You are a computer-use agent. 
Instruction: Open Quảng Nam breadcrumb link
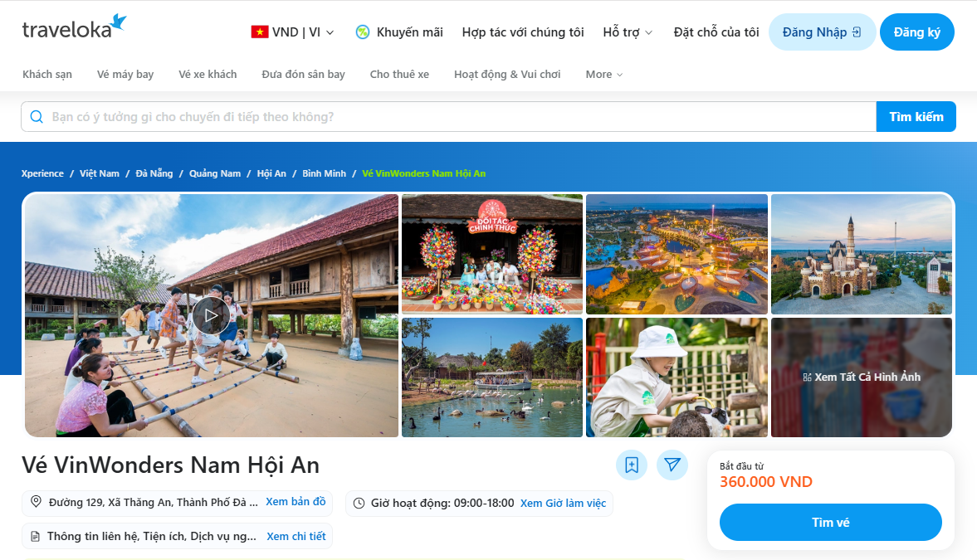(215, 173)
